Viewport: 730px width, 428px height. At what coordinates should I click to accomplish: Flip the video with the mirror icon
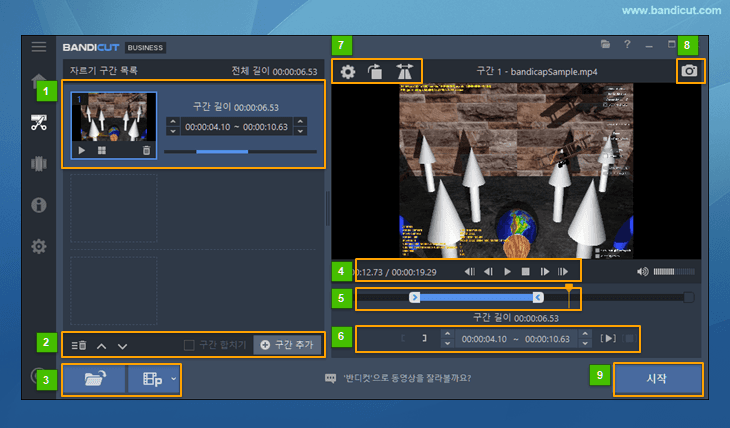(x=404, y=72)
